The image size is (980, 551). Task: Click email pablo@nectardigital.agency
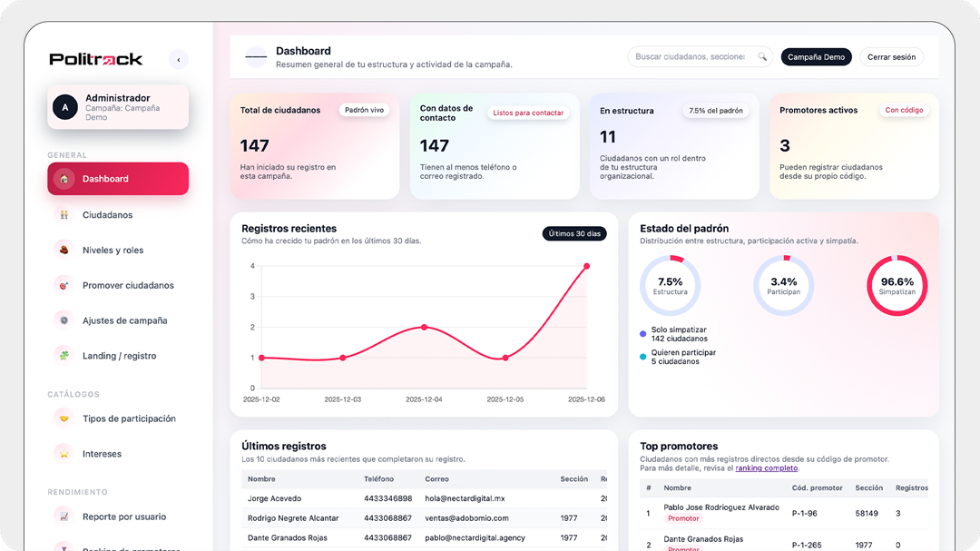click(x=475, y=538)
